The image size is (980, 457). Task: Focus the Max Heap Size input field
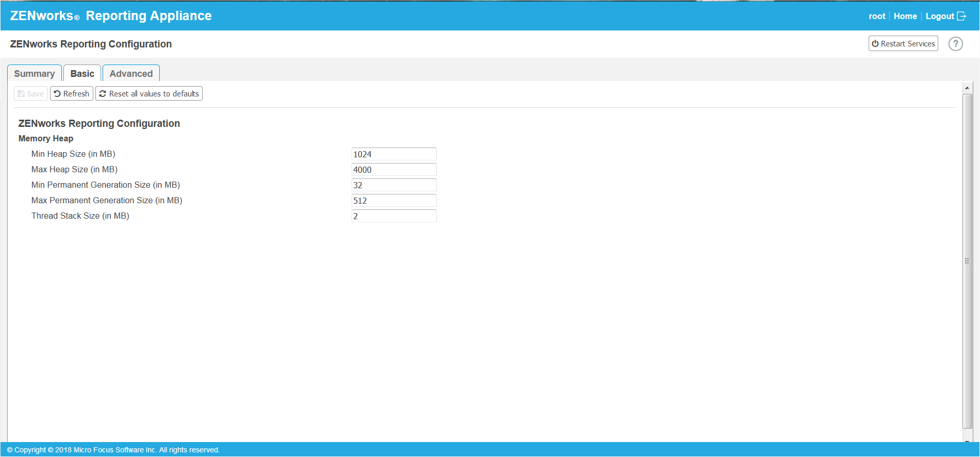394,170
